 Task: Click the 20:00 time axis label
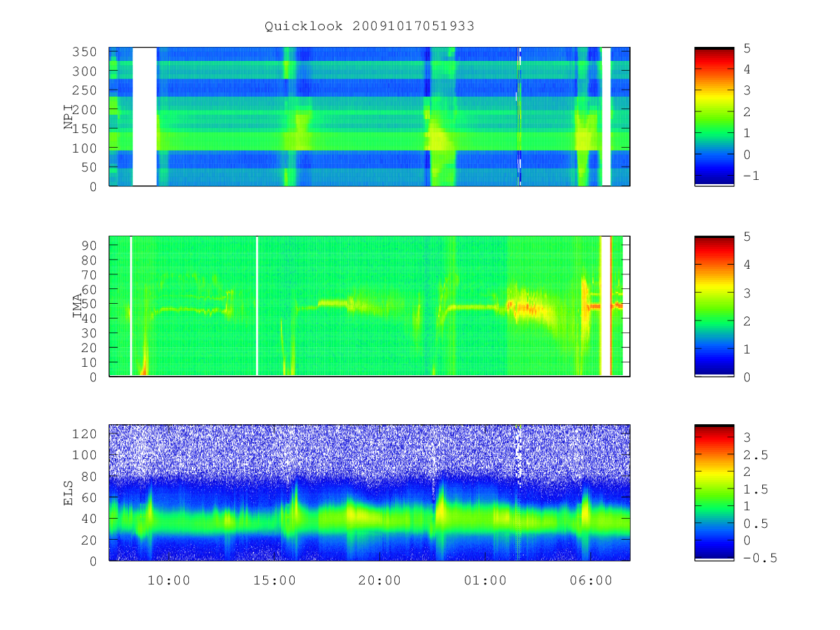click(x=379, y=580)
